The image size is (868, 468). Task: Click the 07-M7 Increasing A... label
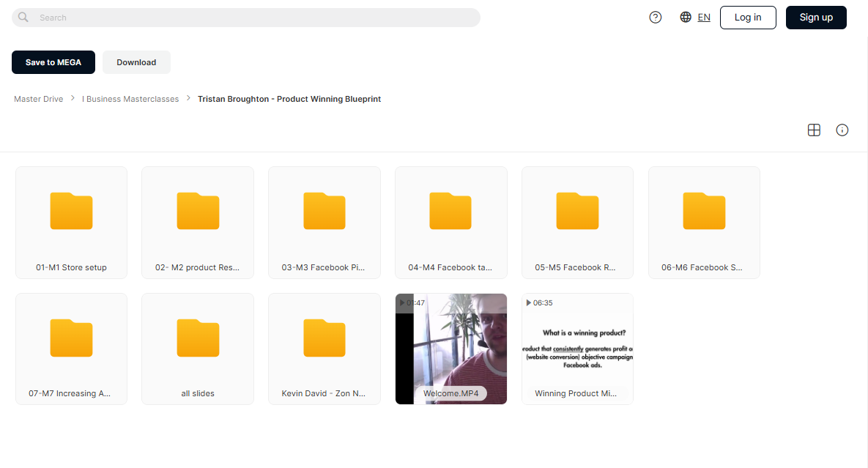pyautogui.click(x=70, y=393)
